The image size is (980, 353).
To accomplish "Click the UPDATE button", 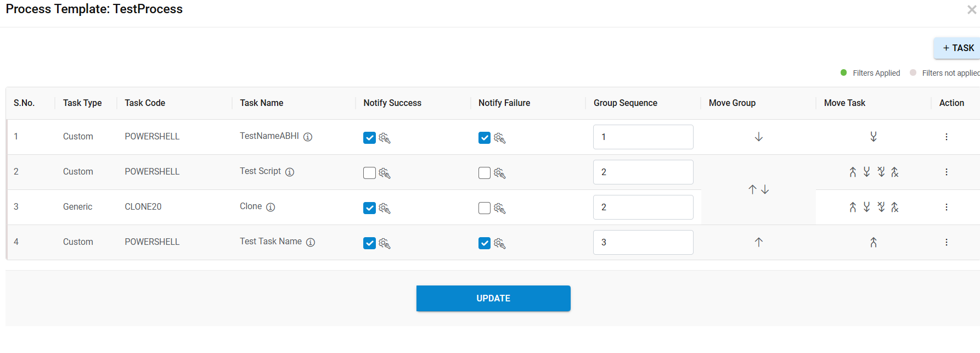I will (x=493, y=298).
